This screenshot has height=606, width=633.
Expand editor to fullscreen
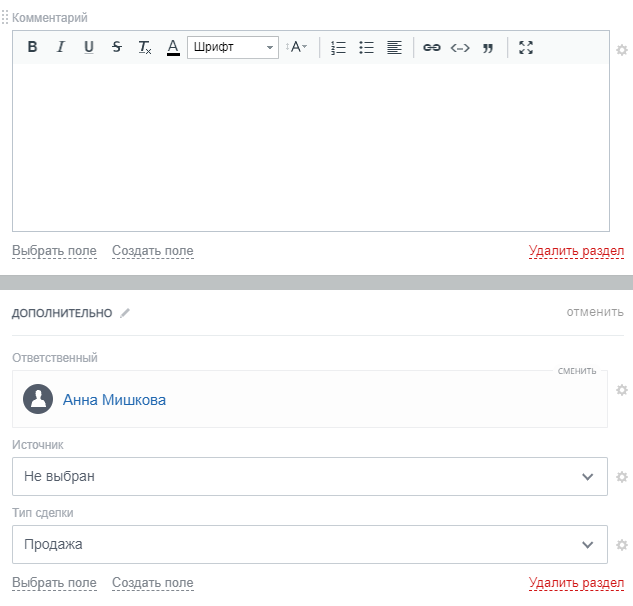(x=526, y=47)
